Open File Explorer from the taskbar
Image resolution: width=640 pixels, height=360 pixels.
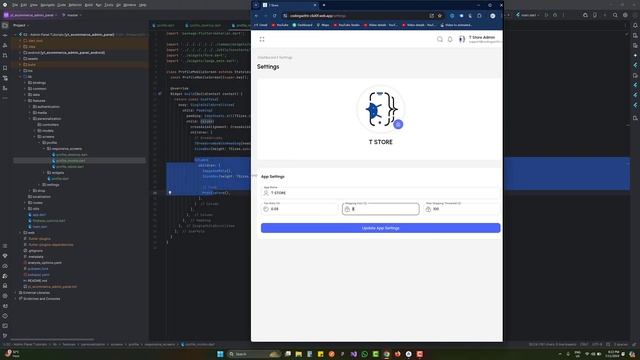[x=298, y=354]
